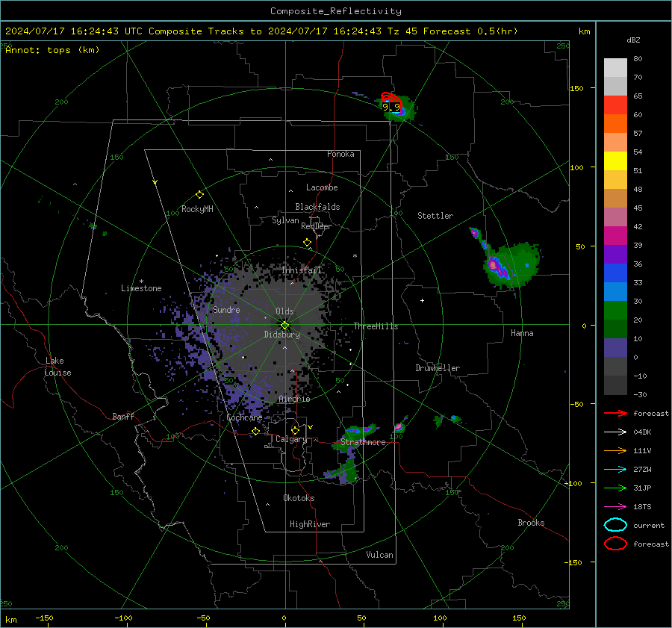Click the yellow diamond marker above Calgary
Viewport: 672px width, 628px height.
[x=295, y=430]
